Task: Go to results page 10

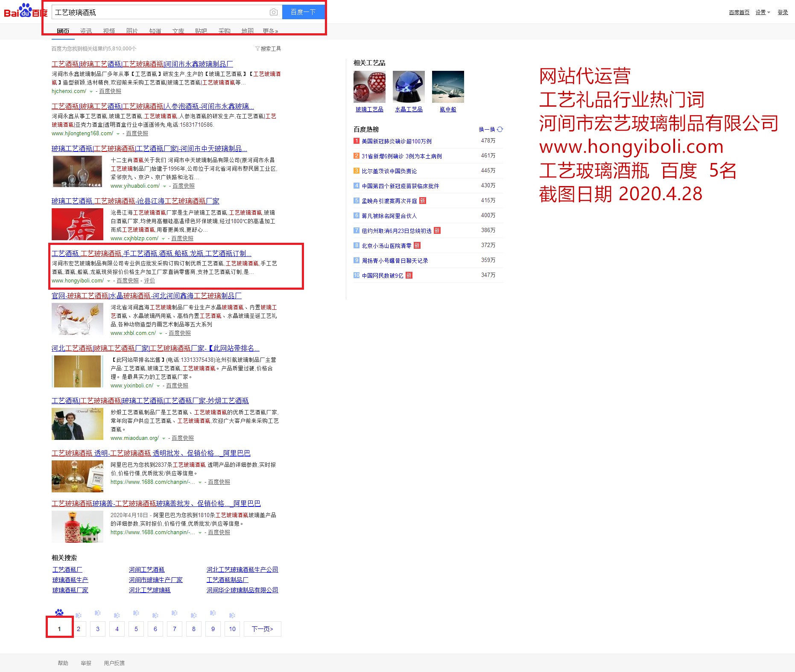Action: click(232, 629)
